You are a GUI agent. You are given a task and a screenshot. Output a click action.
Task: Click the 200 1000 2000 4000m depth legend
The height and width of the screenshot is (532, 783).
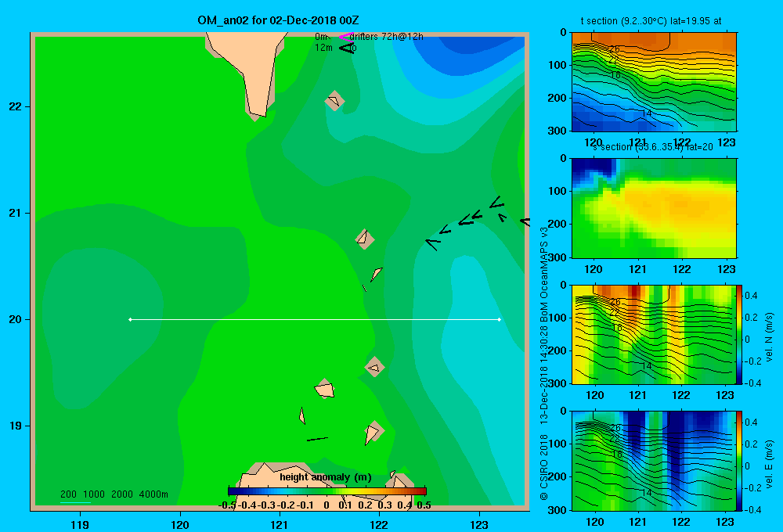114,494
